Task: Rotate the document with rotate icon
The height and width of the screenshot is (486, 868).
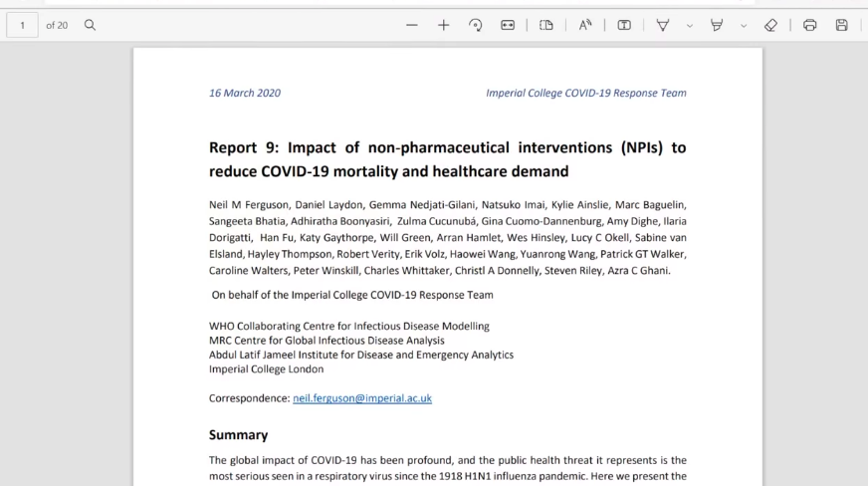Action: tap(475, 25)
